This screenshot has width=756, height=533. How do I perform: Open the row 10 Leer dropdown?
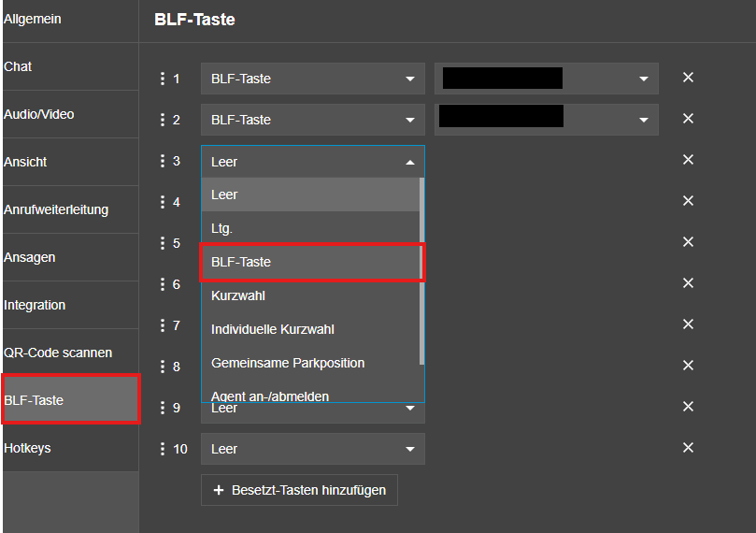(312, 449)
